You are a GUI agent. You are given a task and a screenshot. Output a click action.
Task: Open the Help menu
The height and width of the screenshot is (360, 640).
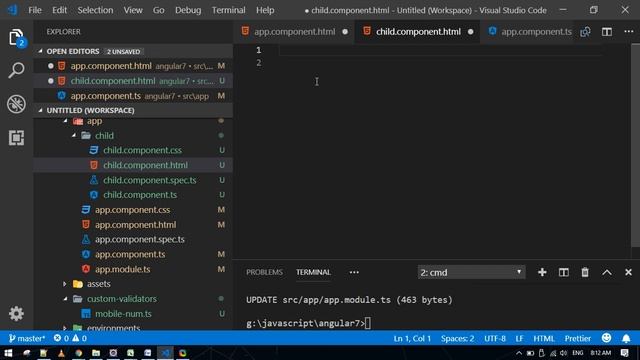[x=265, y=10]
